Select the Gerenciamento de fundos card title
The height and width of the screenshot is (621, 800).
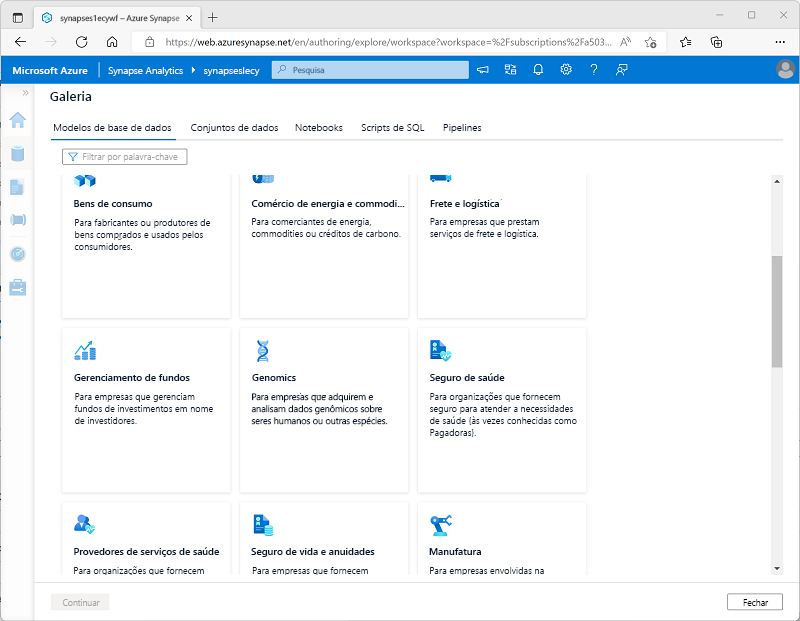132,378
